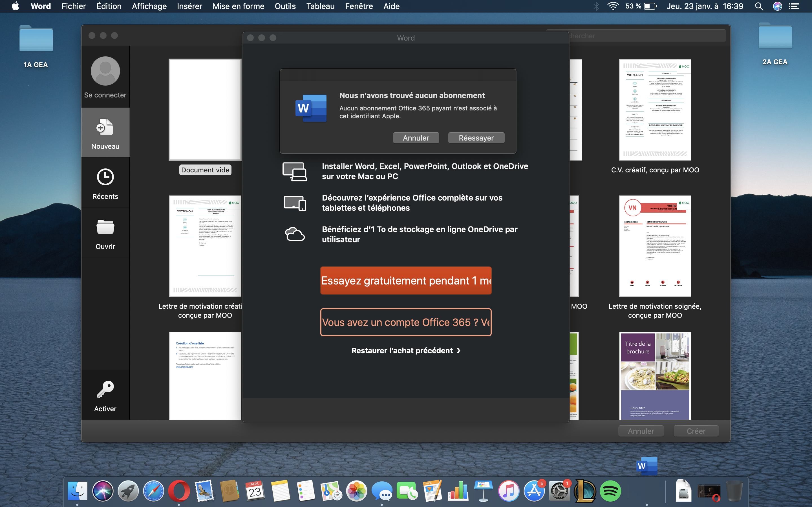Open Spotlight search magnifier icon

759,6
